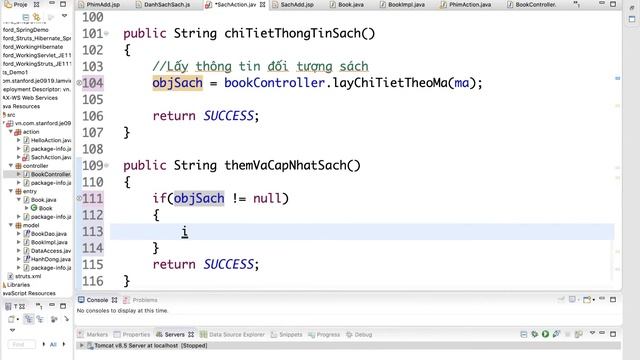640x360 pixels.
Task: Collapse all servers icon in Servers toolbar
Action: click(x=524, y=334)
